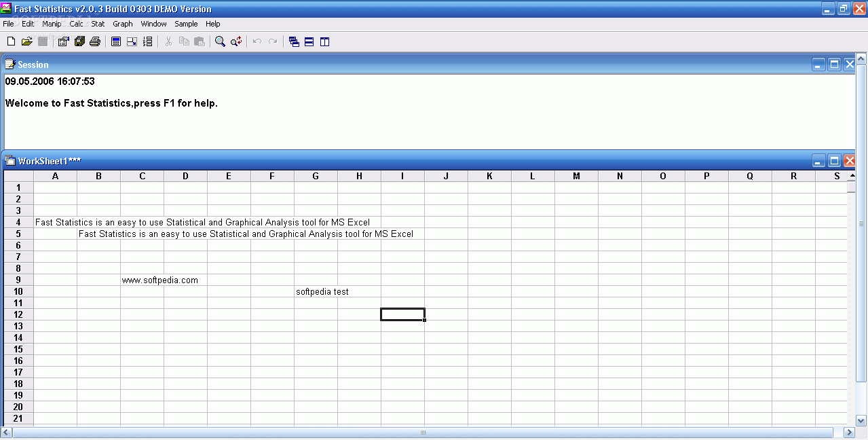Select column D header
The width and height of the screenshot is (868, 440).
185,176
